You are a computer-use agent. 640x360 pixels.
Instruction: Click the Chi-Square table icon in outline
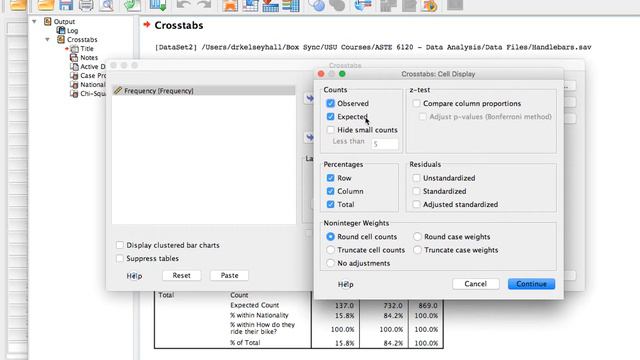pyautogui.click(x=74, y=93)
